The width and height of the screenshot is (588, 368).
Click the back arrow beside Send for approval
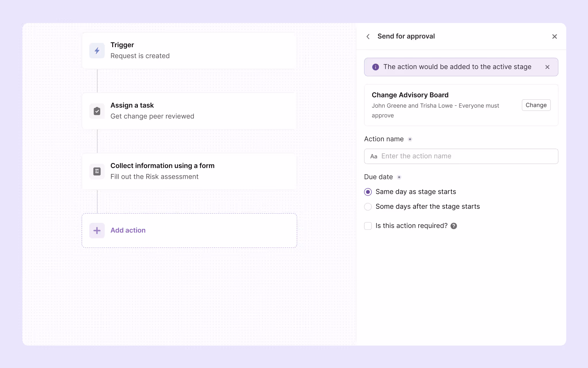coord(368,36)
